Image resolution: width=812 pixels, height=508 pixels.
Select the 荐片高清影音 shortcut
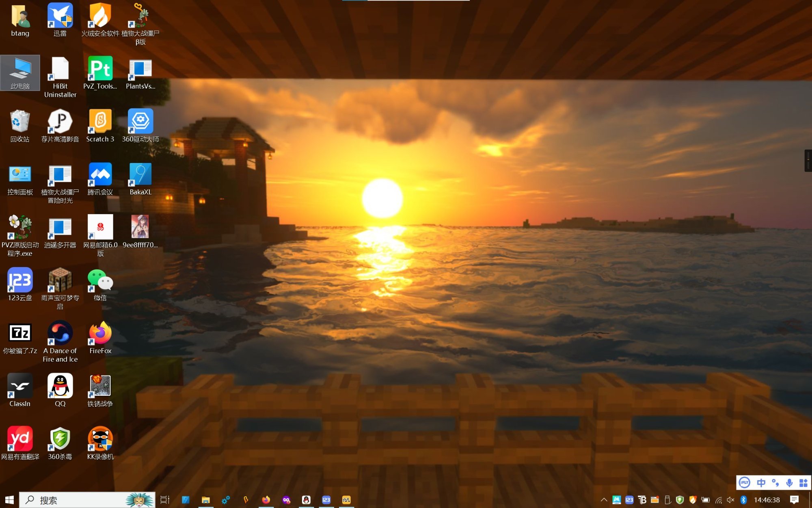[x=60, y=126]
